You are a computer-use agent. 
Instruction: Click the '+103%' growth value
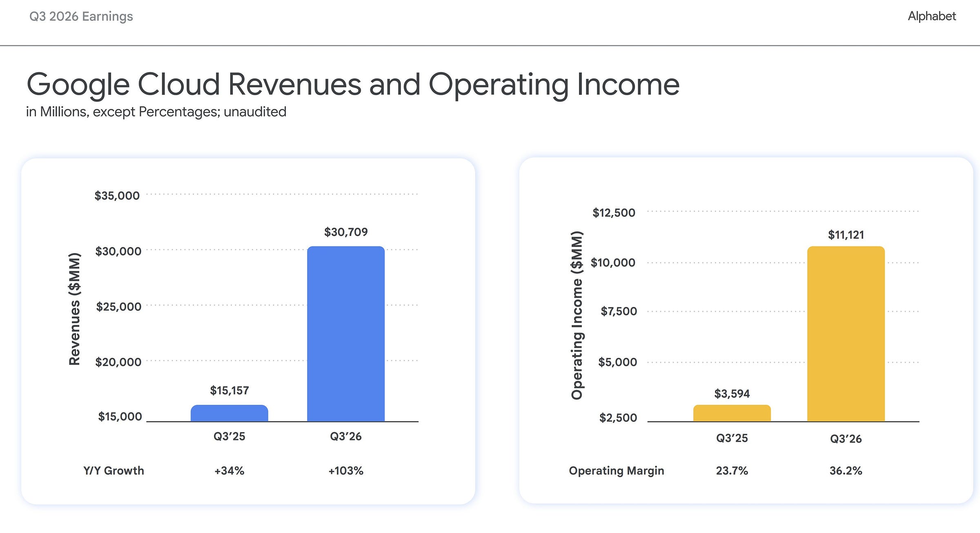346,471
